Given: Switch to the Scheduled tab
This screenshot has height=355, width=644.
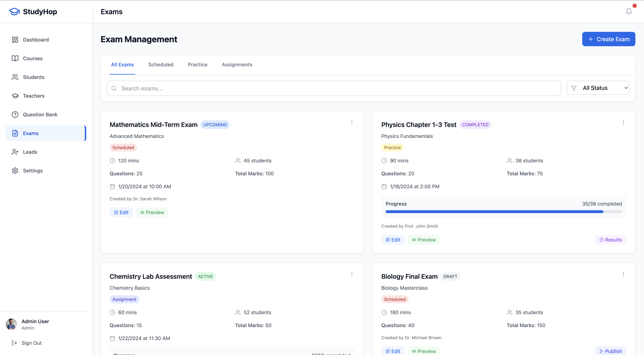Looking at the screenshot, I should (160, 65).
